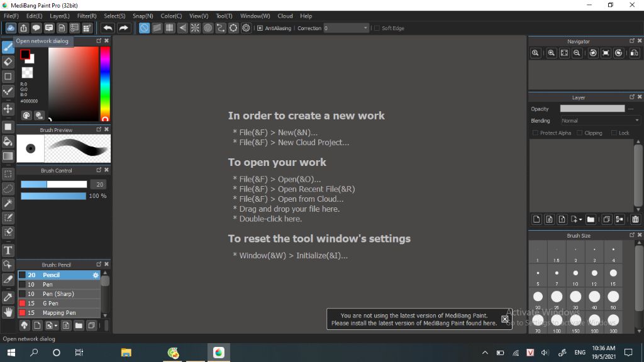644x362 pixels.
Task: Open the File menu
Action: click(11, 16)
